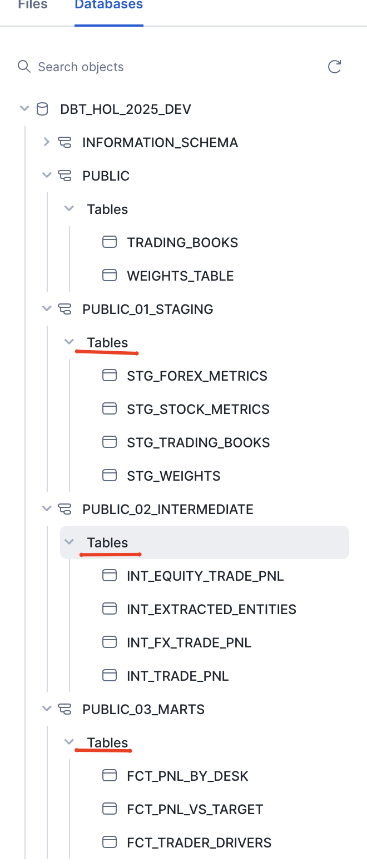367x868 pixels.
Task: Switch to the Files tab
Action: click(32, 6)
